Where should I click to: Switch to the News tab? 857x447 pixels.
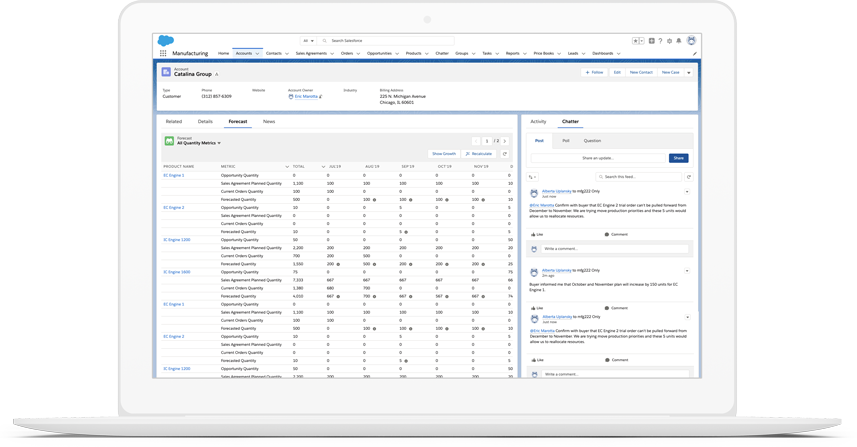[269, 122]
